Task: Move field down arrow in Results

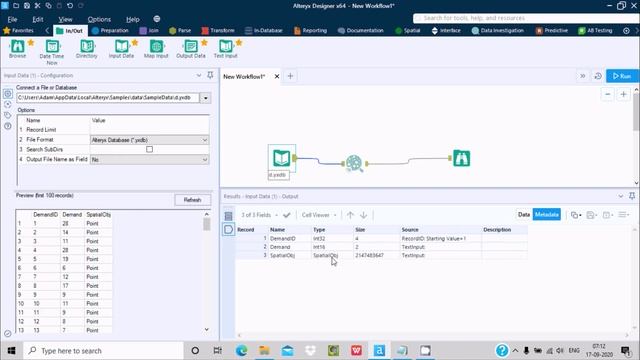Action: tap(363, 215)
